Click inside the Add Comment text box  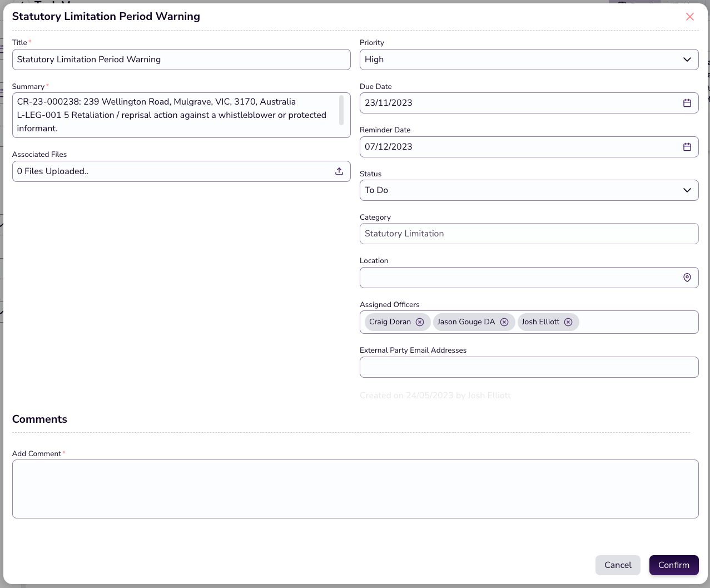[355, 488]
